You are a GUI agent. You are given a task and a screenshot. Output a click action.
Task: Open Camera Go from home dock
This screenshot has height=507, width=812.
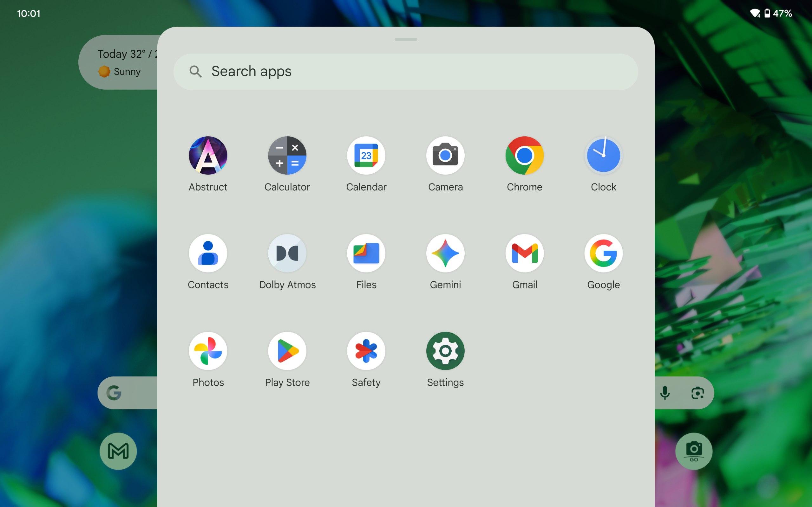(x=694, y=451)
